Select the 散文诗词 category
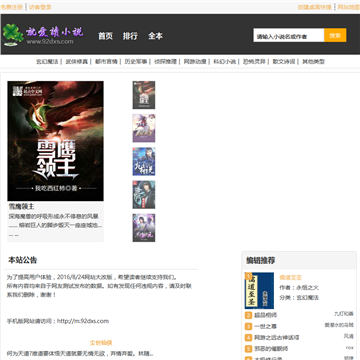360x360 pixels. tap(284, 61)
